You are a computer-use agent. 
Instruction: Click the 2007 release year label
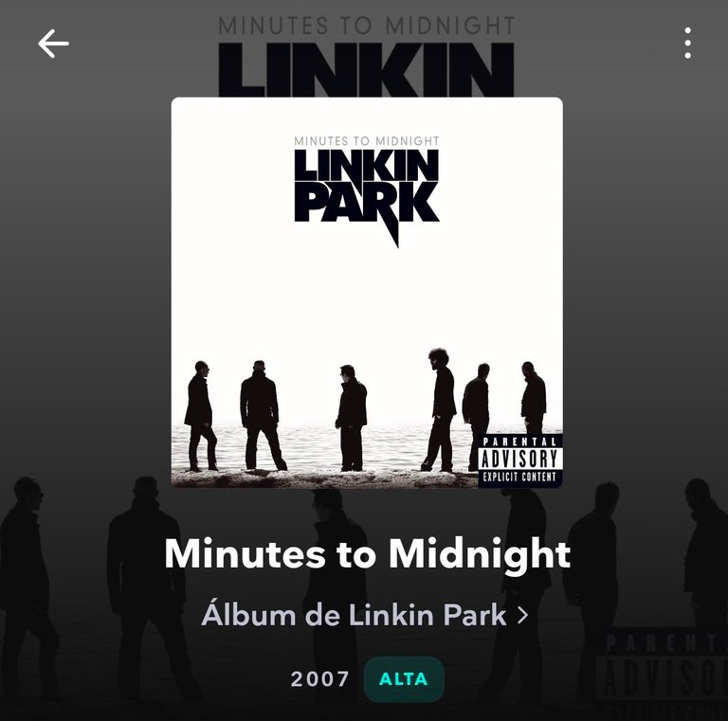[319, 679]
